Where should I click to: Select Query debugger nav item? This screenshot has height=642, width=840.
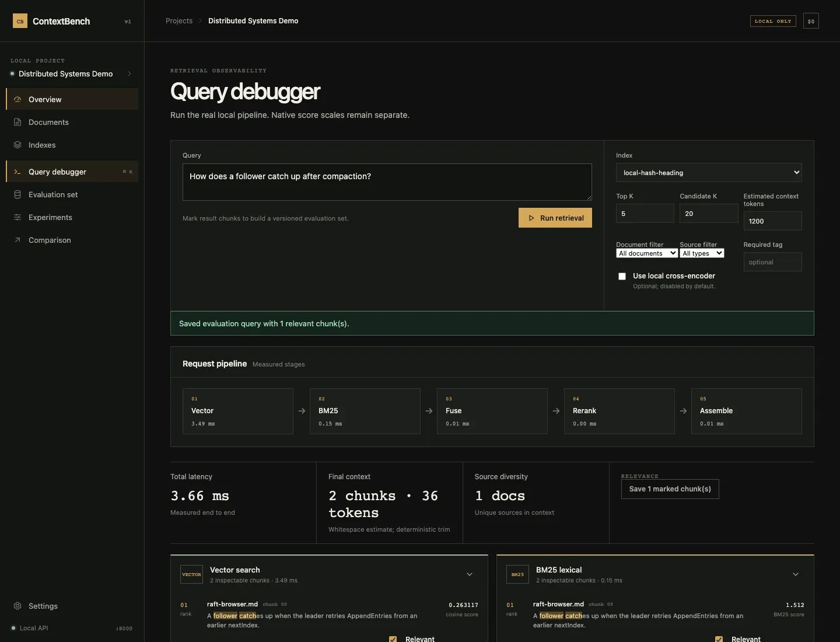pos(72,172)
